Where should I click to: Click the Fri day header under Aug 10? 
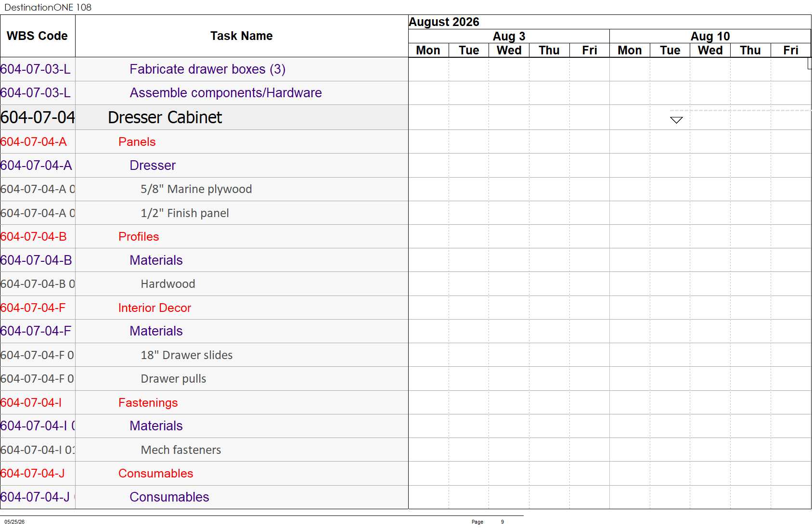[791, 51]
